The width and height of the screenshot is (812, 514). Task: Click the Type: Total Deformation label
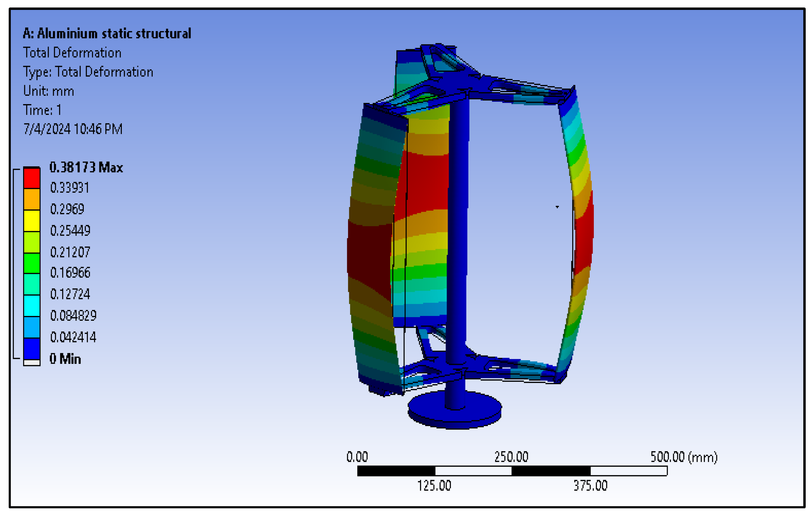(88, 72)
